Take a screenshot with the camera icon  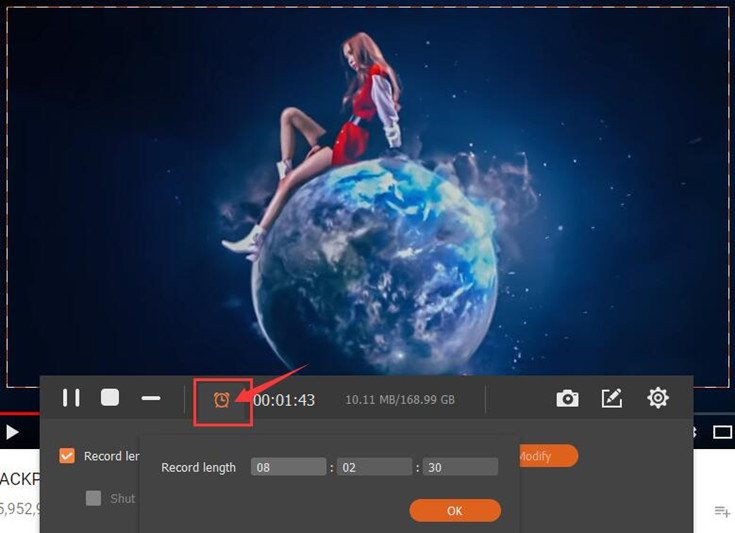567,398
